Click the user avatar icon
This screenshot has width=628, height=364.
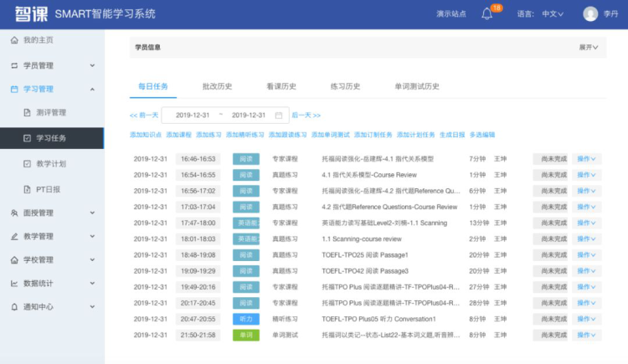pos(590,14)
